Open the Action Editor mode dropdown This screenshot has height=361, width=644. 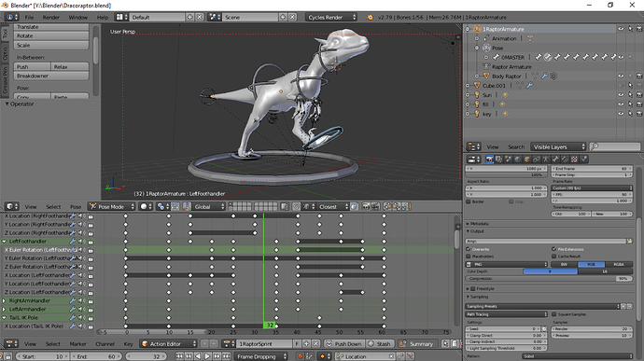tap(169, 344)
